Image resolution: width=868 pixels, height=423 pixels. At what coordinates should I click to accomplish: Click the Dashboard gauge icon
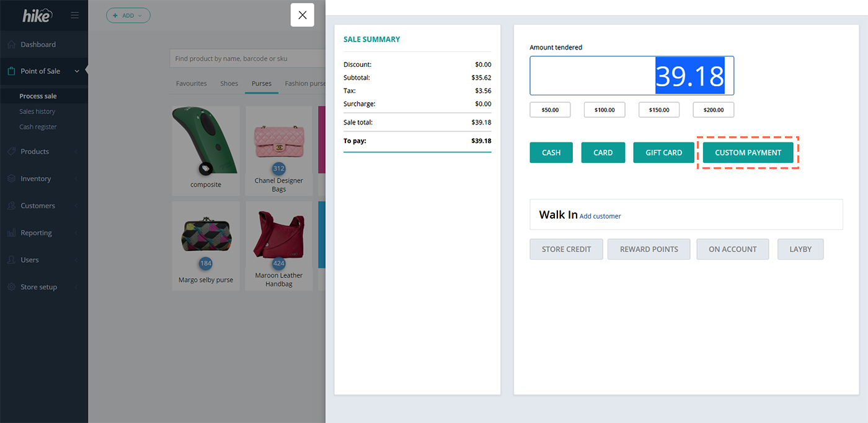click(x=11, y=45)
